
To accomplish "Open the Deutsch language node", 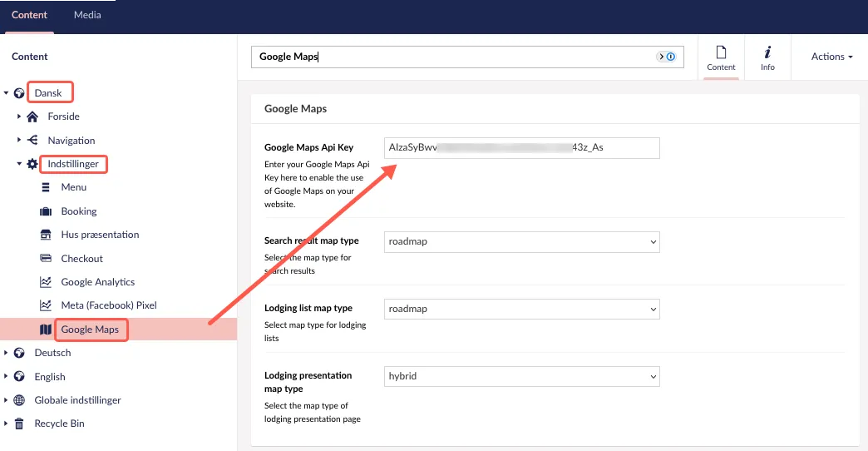I will coord(52,353).
